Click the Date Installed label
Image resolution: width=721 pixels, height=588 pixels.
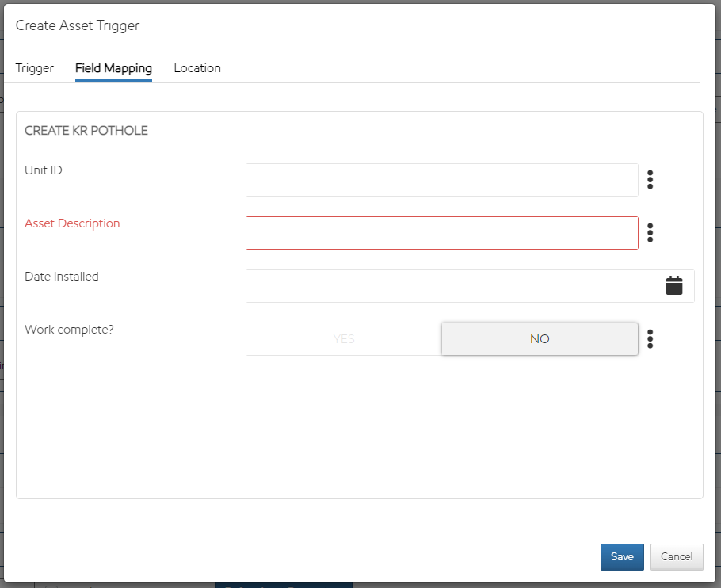(x=62, y=277)
